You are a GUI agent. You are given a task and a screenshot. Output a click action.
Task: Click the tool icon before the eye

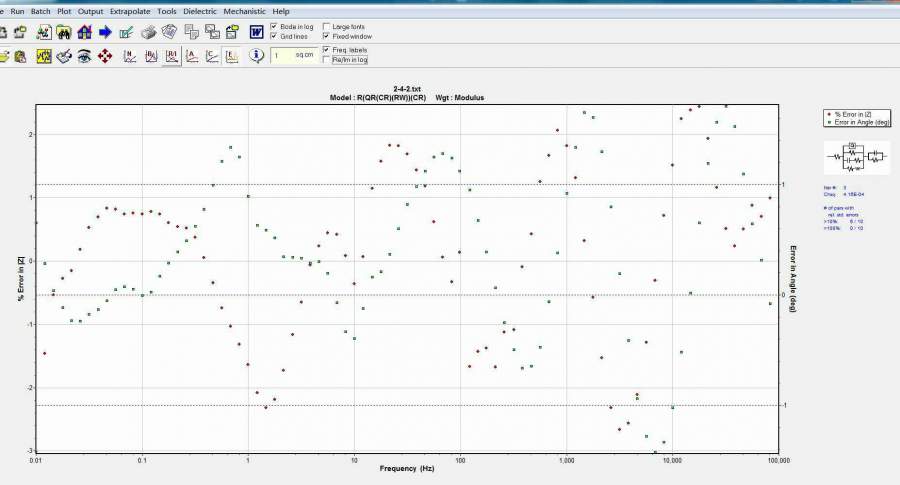64,56
